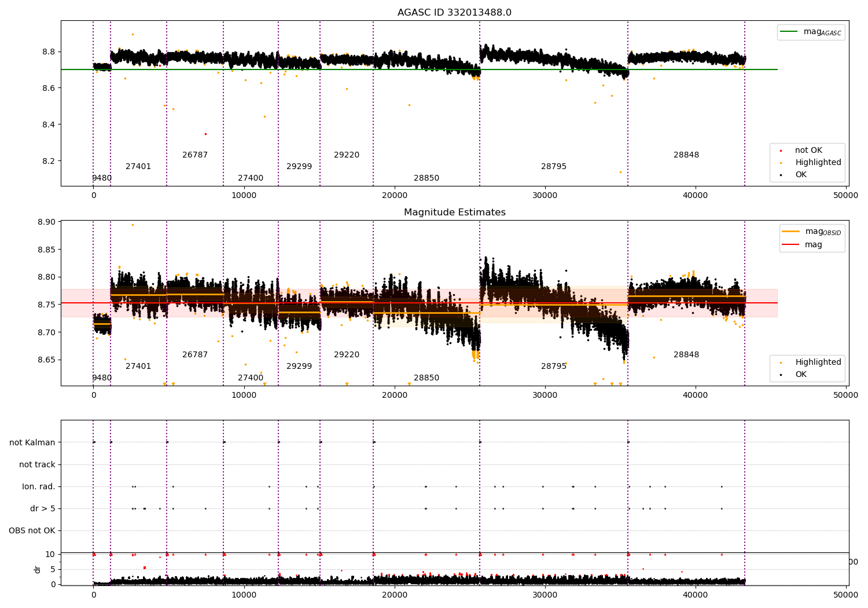Image resolution: width=868 pixels, height=608 pixels.
Task: Click obsid label 27400 in AGASC panel
Action: point(251,178)
